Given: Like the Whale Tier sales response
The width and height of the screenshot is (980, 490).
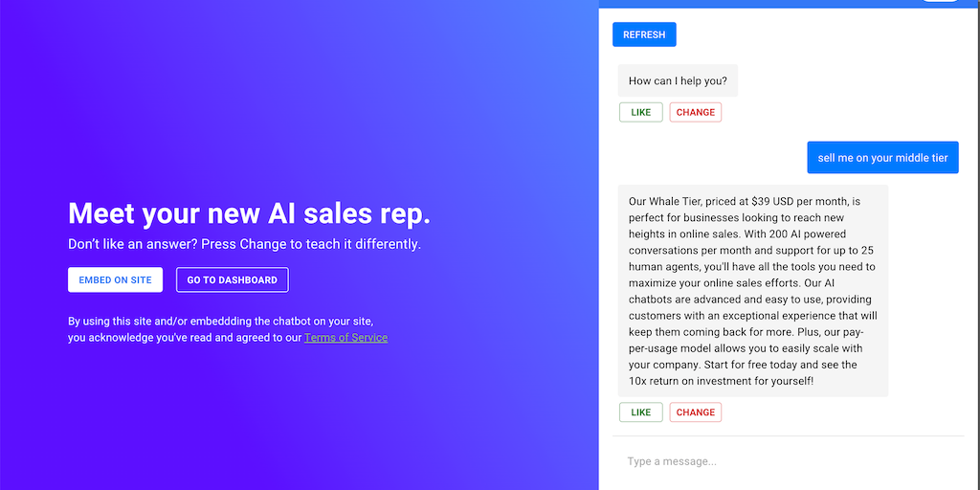Looking at the screenshot, I should pyautogui.click(x=640, y=412).
